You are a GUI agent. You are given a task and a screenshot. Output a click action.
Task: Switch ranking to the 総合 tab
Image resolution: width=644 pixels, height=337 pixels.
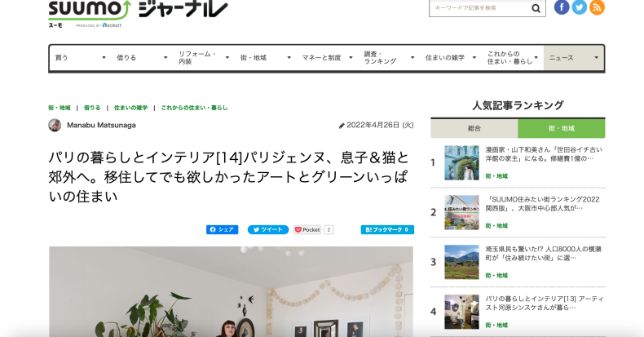point(474,129)
